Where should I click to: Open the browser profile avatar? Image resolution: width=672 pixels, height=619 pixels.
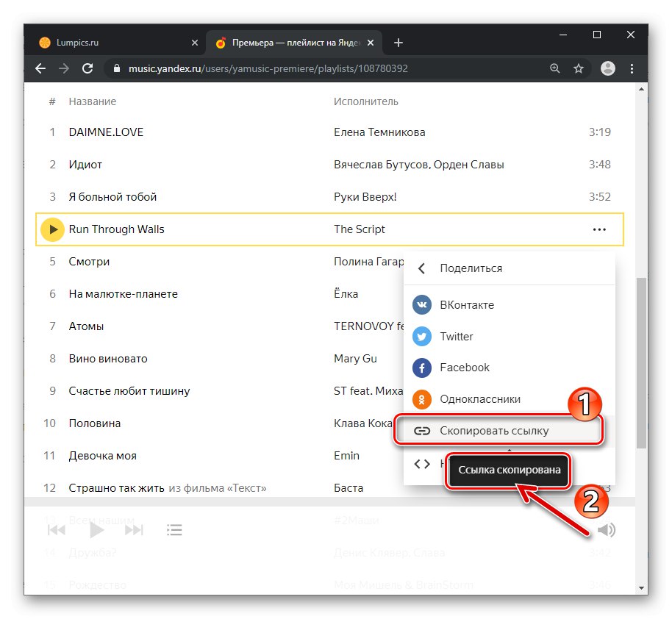point(608,68)
